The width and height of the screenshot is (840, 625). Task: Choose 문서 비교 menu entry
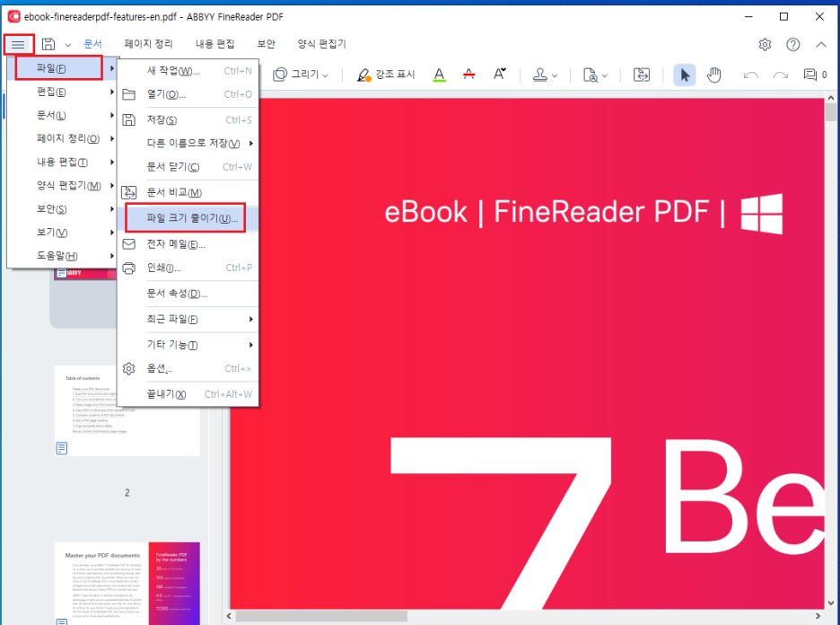point(188,192)
